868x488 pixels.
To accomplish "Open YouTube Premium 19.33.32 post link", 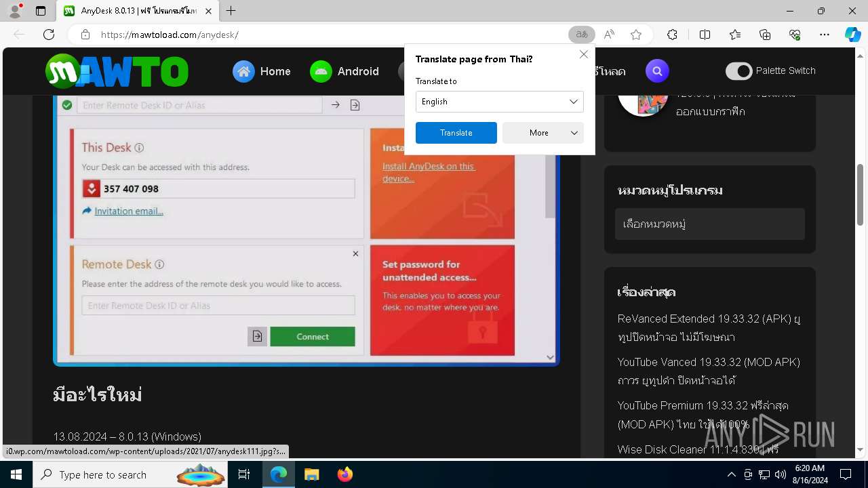I will 703,414.
